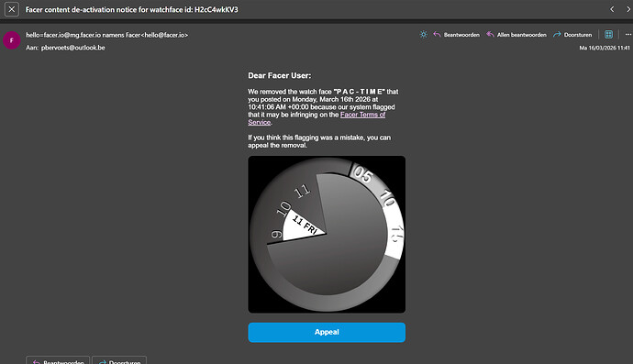Open more actions ellipsis menu

click(x=627, y=35)
